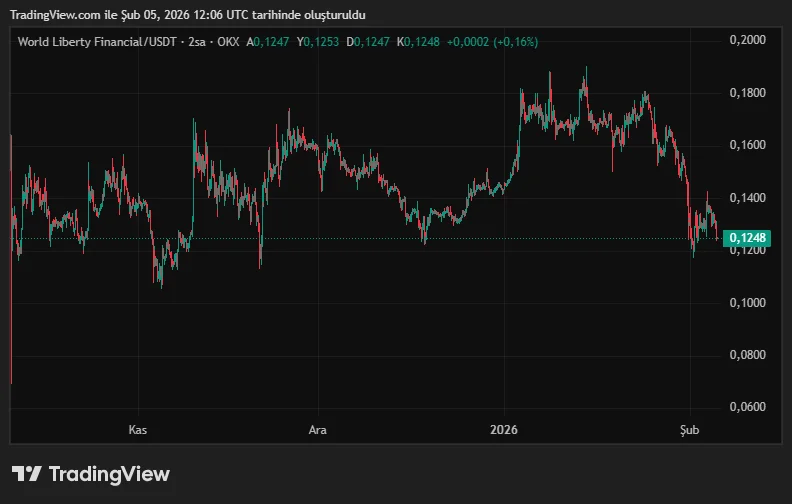Click the Şub month label on time axis
792x504 pixels.
[x=690, y=430]
